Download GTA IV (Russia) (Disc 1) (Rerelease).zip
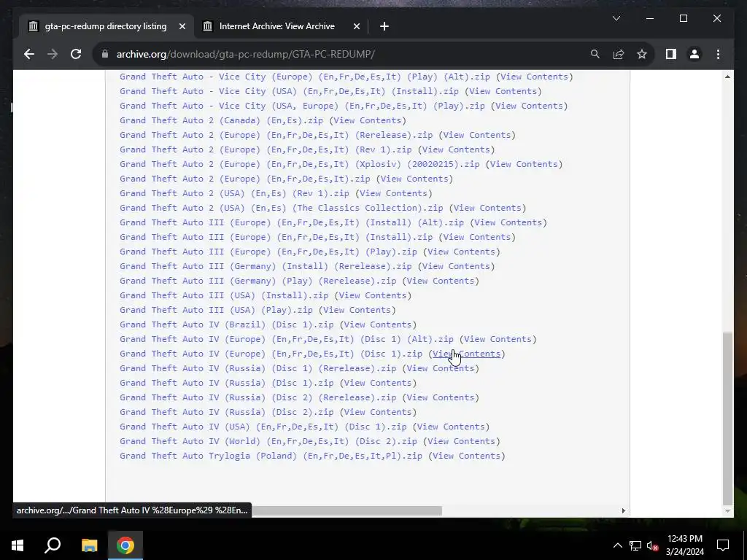Viewport: 747px width, 560px height. coord(258,368)
